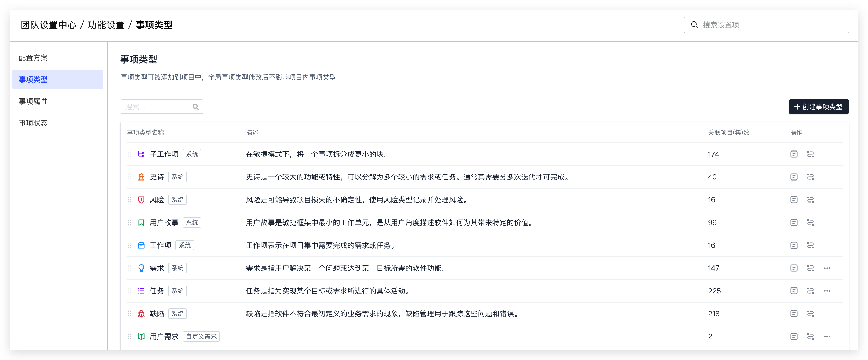868x360 pixels.
Task: Click the 缺陷 bug icon
Action: point(141,313)
